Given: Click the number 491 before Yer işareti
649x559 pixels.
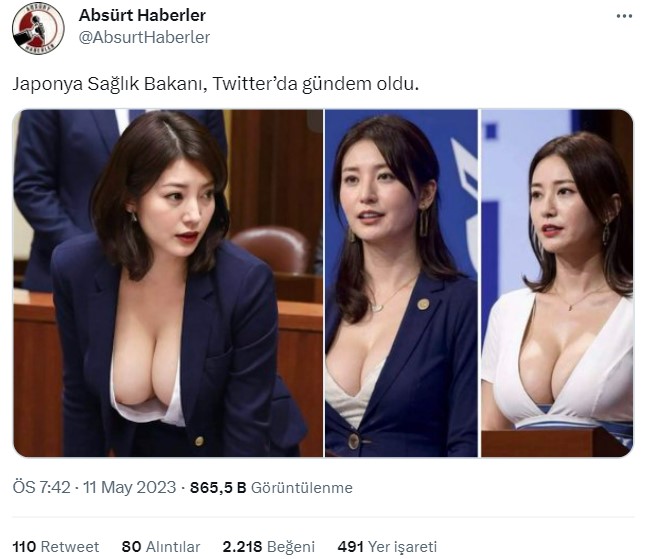Looking at the screenshot, I should tap(350, 547).
